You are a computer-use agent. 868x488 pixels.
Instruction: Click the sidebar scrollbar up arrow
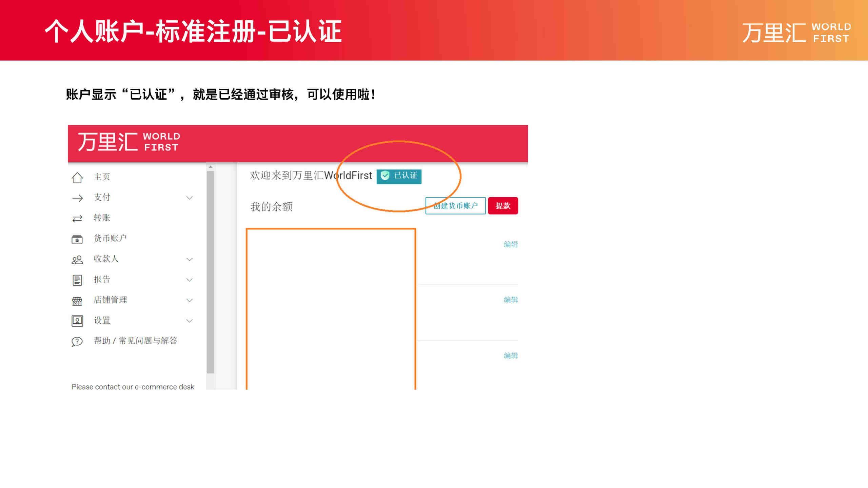(x=211, y=167)
